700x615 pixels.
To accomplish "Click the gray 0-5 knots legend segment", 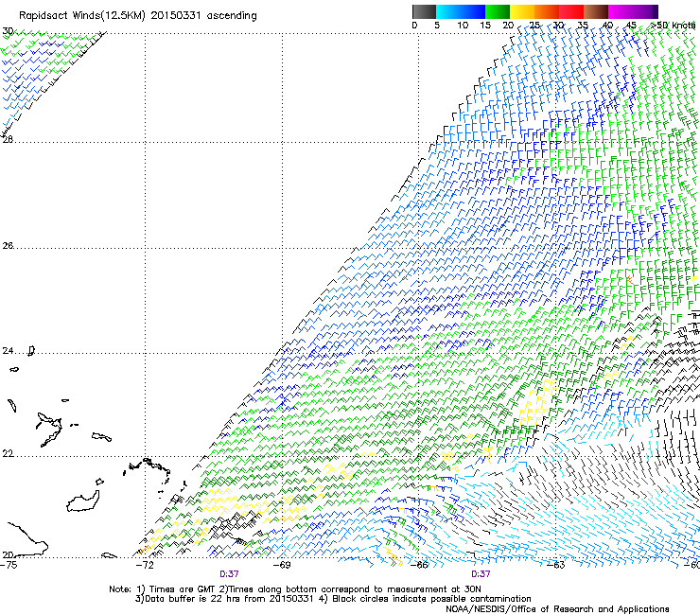I will tap(424, 11).
